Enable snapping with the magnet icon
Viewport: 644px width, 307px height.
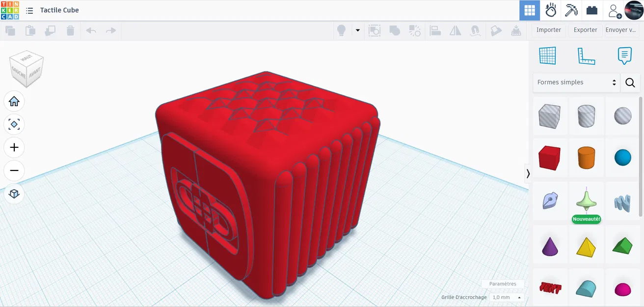pyautogui.click(x=475, y=30)
